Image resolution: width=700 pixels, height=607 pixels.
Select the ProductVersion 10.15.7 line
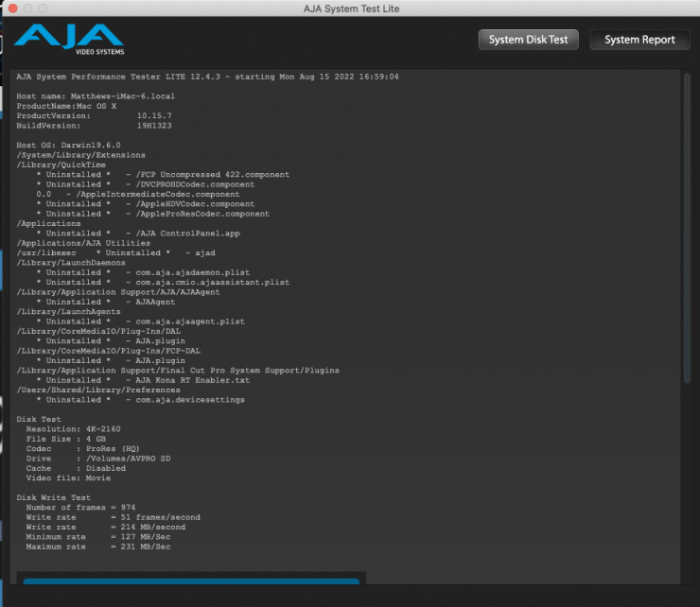(90, 115)
